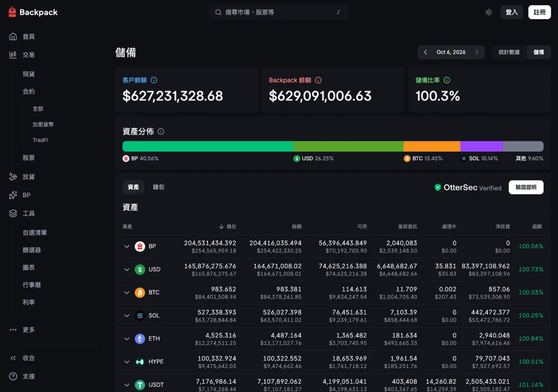
Task: Select the 資產 tab above the table
Action: pos(133,187)
